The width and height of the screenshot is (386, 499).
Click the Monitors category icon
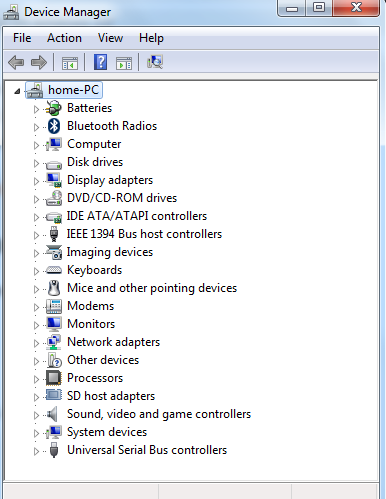tap(54, 324)
